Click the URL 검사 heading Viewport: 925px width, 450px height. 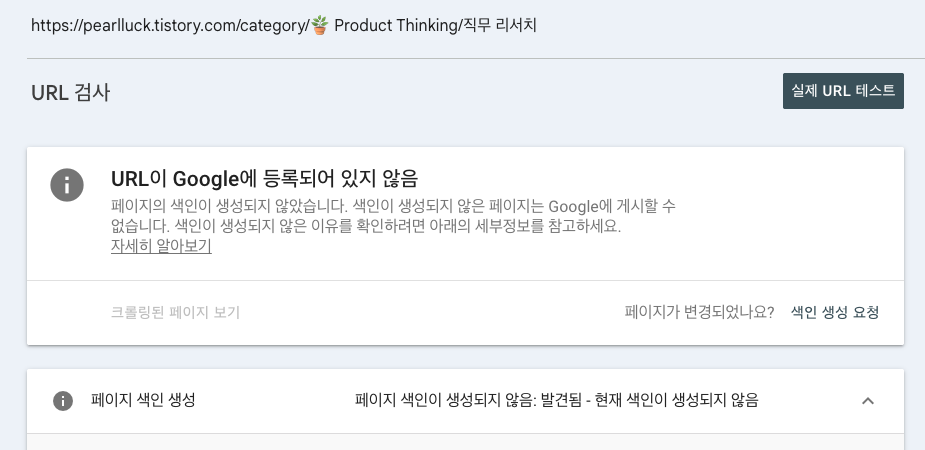tap(70, 93)
